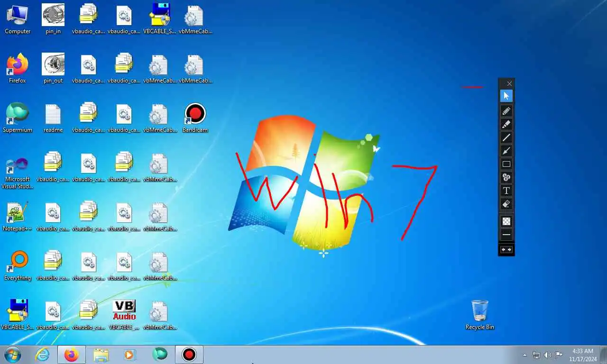Pick the eraser tool in drawing toolbar
607x364 pixels.
click(x=506, y=204)
